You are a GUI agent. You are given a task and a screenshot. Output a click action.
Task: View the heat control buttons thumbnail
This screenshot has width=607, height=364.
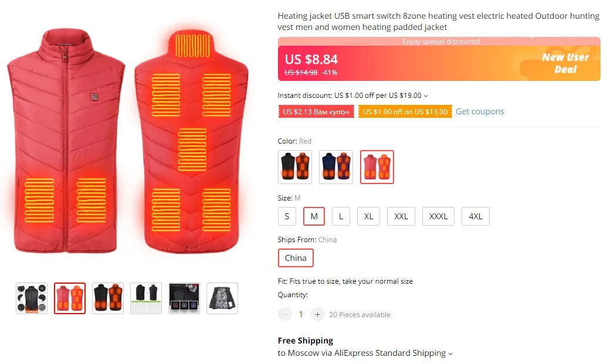click(184, 298)
